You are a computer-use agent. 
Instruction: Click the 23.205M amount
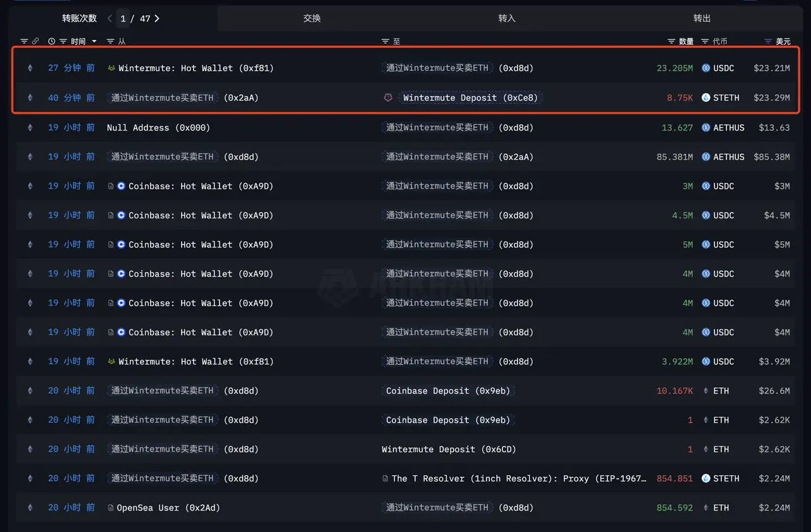pos(674,68)
